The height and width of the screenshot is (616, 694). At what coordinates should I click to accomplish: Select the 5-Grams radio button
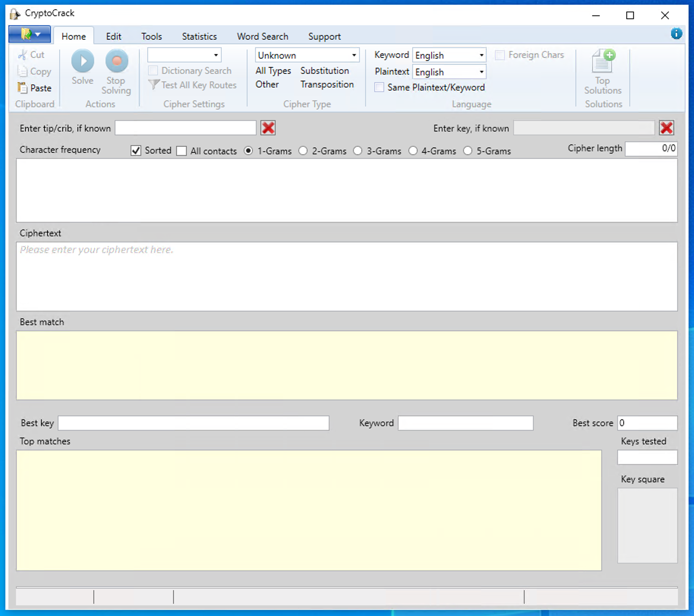[468, 151]
